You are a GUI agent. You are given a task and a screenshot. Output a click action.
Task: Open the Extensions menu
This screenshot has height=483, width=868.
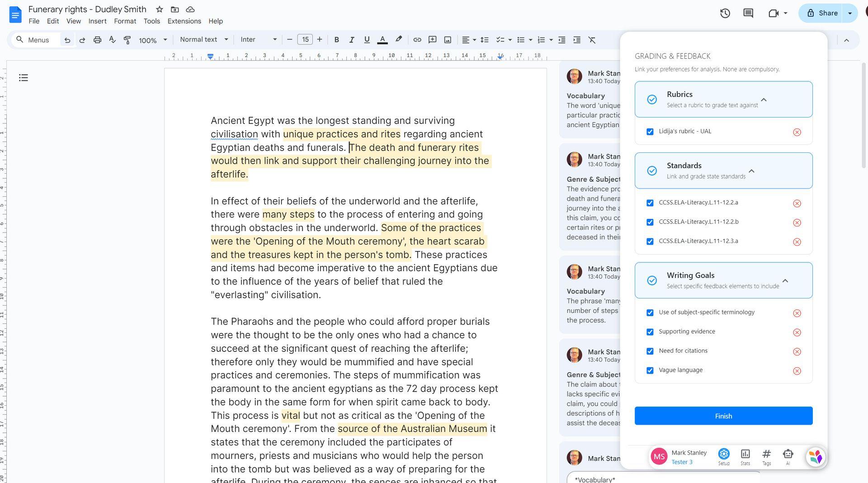[x=184, y=21]
